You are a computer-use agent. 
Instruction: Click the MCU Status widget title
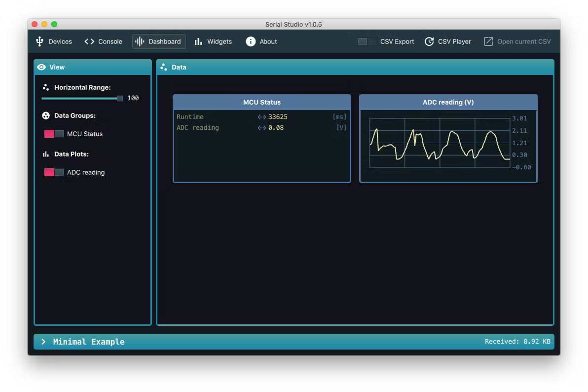click(x=262, y=102)
